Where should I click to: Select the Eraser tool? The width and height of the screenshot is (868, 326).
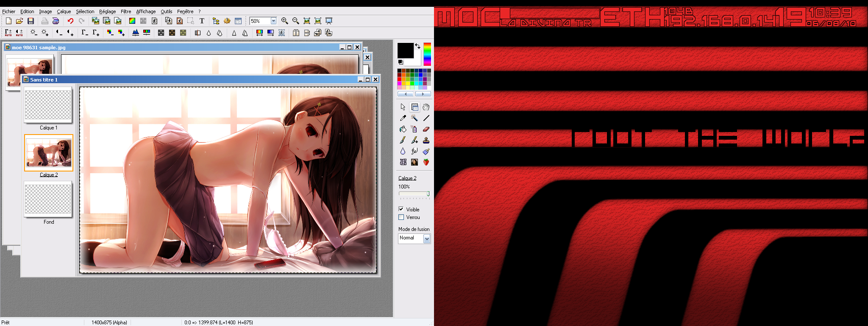(426, 129)
